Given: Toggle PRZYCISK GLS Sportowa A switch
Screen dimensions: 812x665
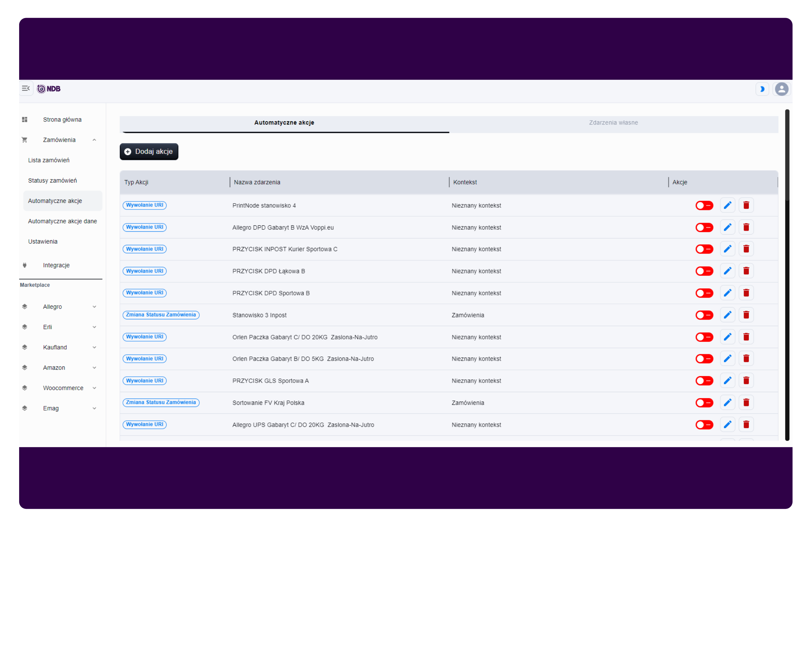Looking at the screenshot, I should (x=704, y=381).
